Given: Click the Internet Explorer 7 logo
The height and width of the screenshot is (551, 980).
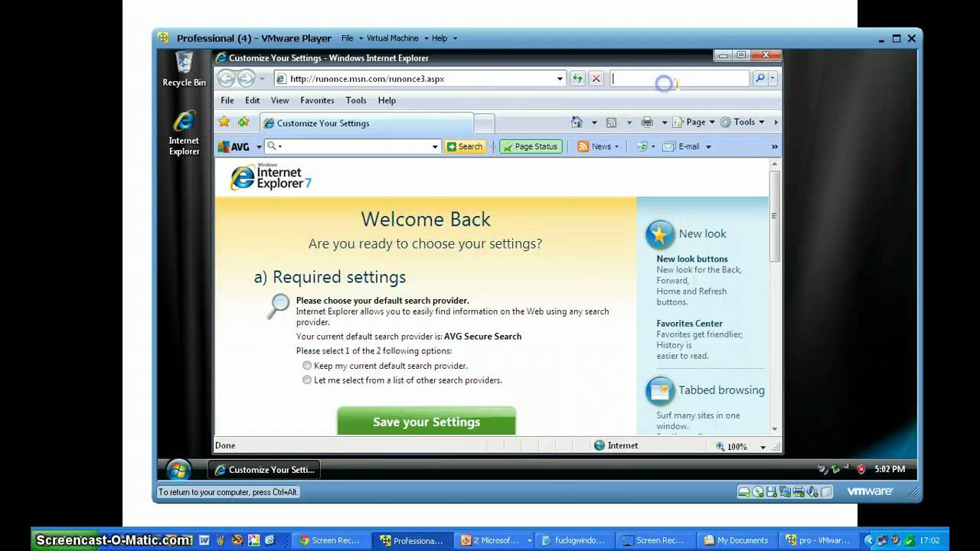Looking at the screenshot, I should [271, 177].
